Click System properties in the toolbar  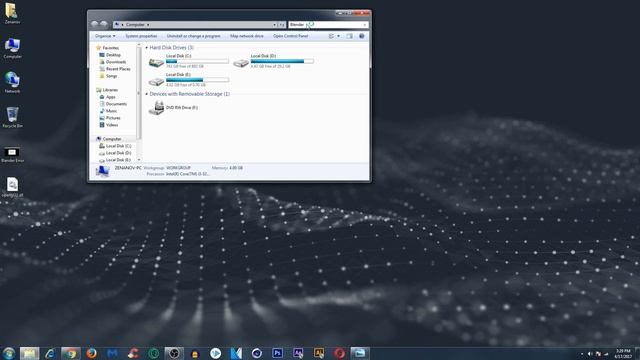pos(141,36)
